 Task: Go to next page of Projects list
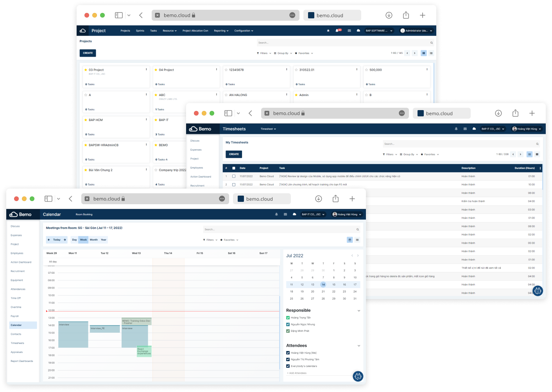[414, 53]
